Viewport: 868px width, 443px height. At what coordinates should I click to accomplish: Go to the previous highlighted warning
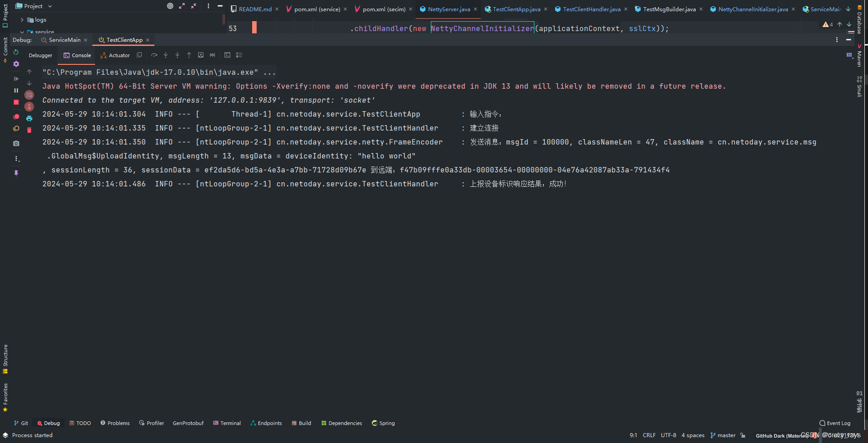(x=840, y=24)
